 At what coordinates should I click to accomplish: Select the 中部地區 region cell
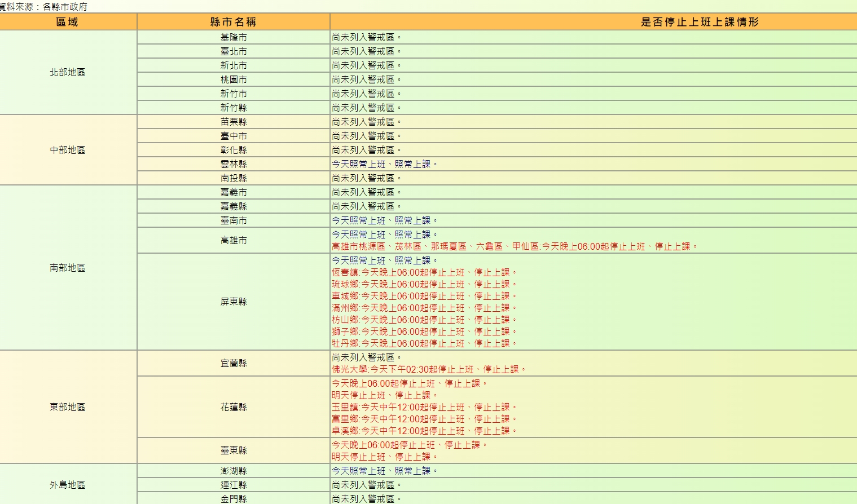[x=68, y=150]
